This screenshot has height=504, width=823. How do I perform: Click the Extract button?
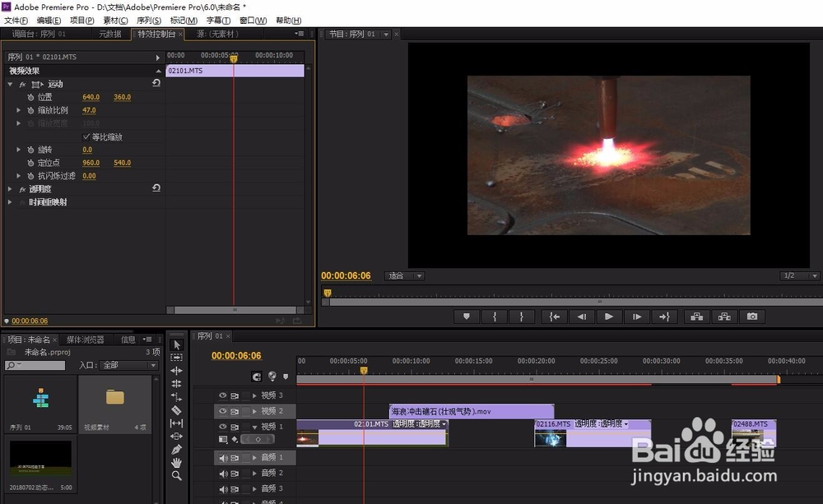724,317
